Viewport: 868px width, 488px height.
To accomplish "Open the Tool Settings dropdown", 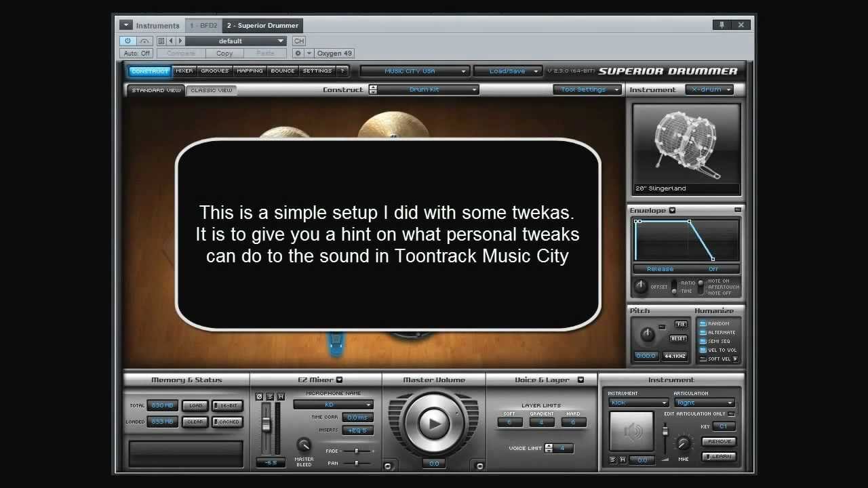I will point(587,89).
